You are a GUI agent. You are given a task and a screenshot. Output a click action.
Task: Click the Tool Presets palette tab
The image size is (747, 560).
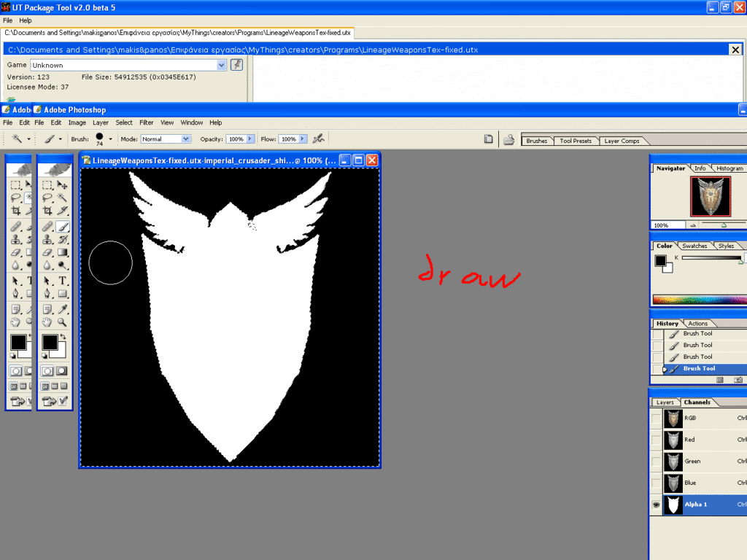(x=576, y=141)
